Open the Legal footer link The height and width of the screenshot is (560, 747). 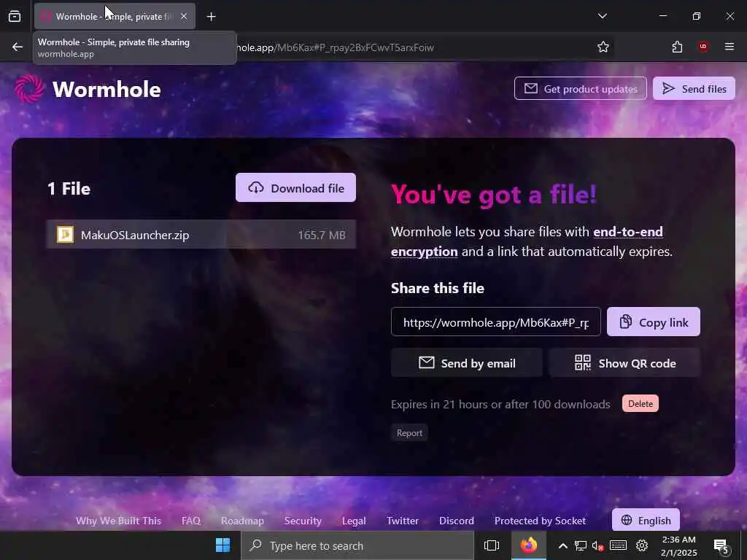(x=354, y=521)
